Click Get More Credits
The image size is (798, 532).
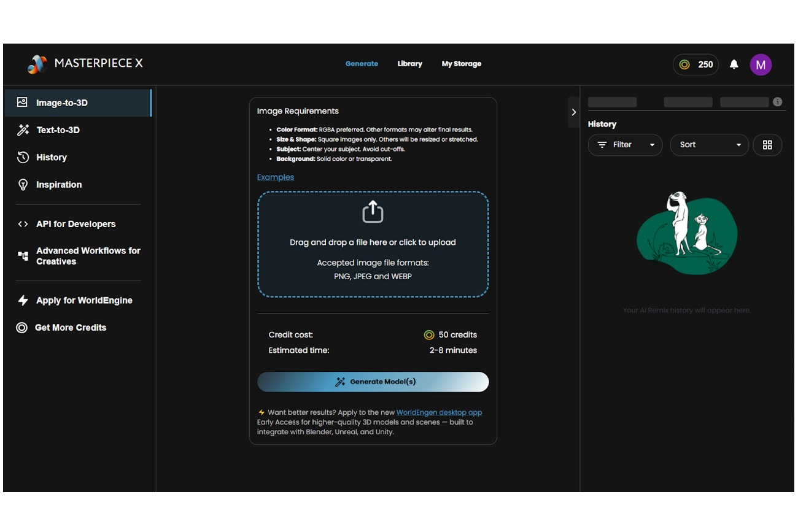tap(70, 328)
